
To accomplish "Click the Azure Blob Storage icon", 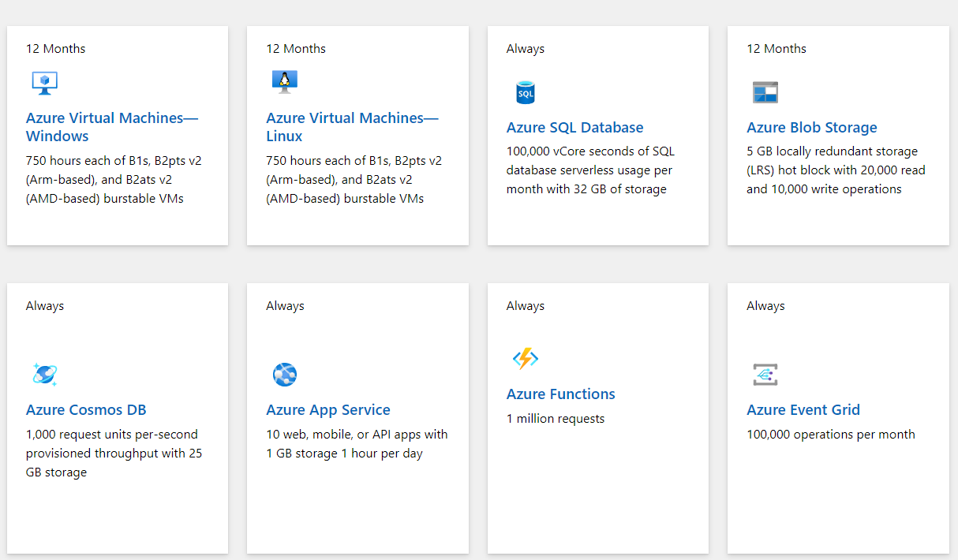I will tap(765, 91).
